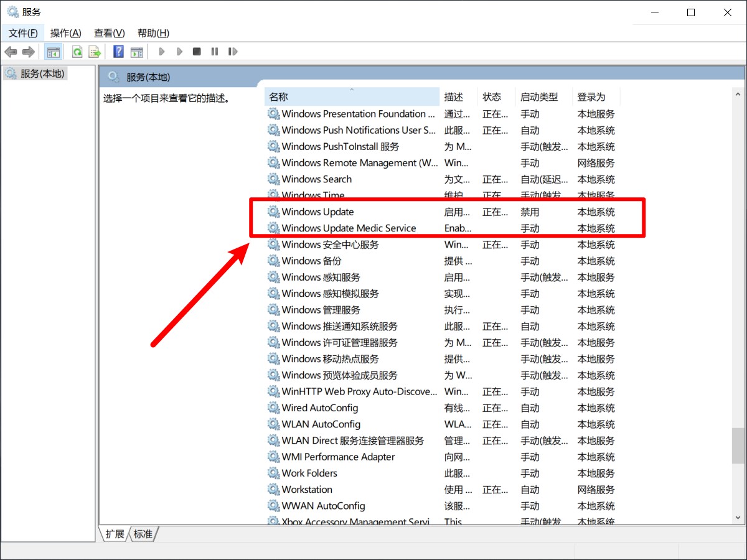747x560 pixels.
Task: Sort services by the 名称 column header
Action: click(278, 96)
